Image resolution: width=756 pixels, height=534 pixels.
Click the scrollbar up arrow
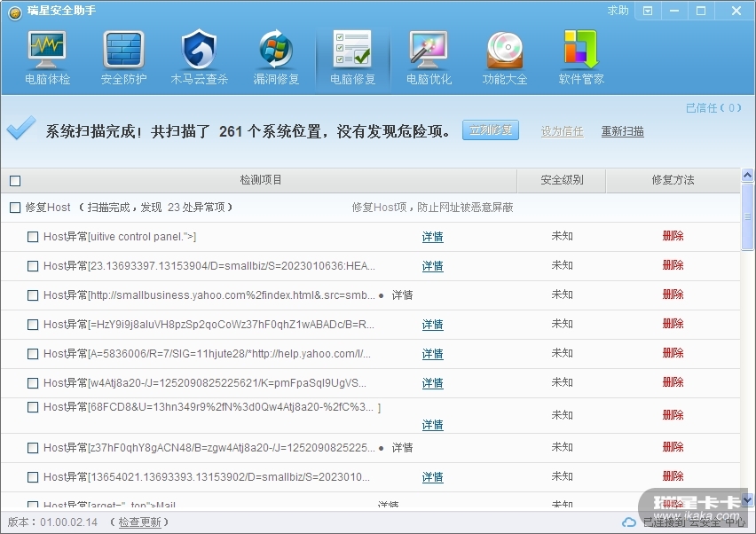pos(747,175)
